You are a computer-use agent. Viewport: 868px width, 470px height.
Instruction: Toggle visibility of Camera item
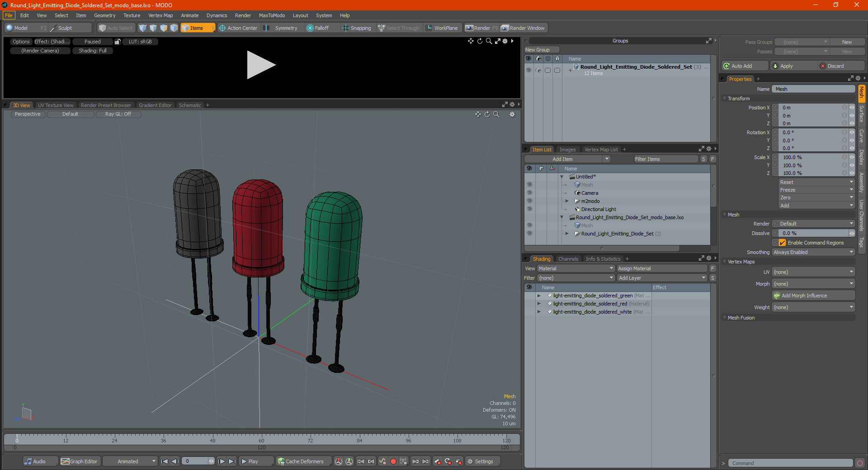click(529, 193)
